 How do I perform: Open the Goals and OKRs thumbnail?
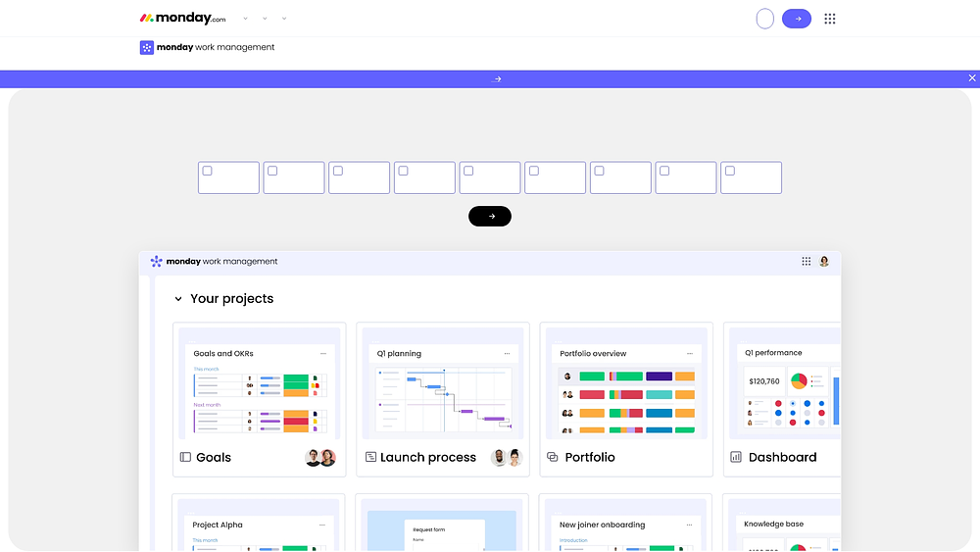tap(260, 383)
